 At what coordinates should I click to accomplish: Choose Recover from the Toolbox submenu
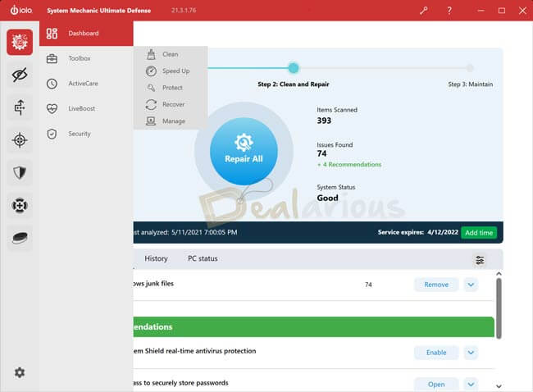171,104
